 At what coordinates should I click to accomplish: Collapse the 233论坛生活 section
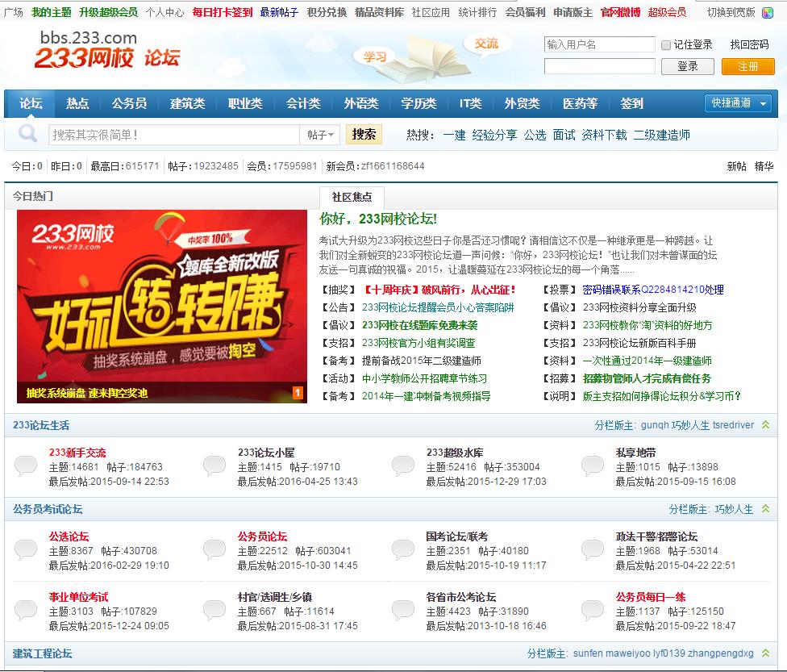click(765, 425)
